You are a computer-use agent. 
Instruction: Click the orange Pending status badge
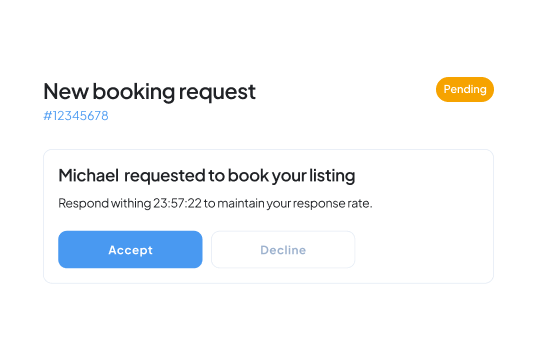[465, 89]
